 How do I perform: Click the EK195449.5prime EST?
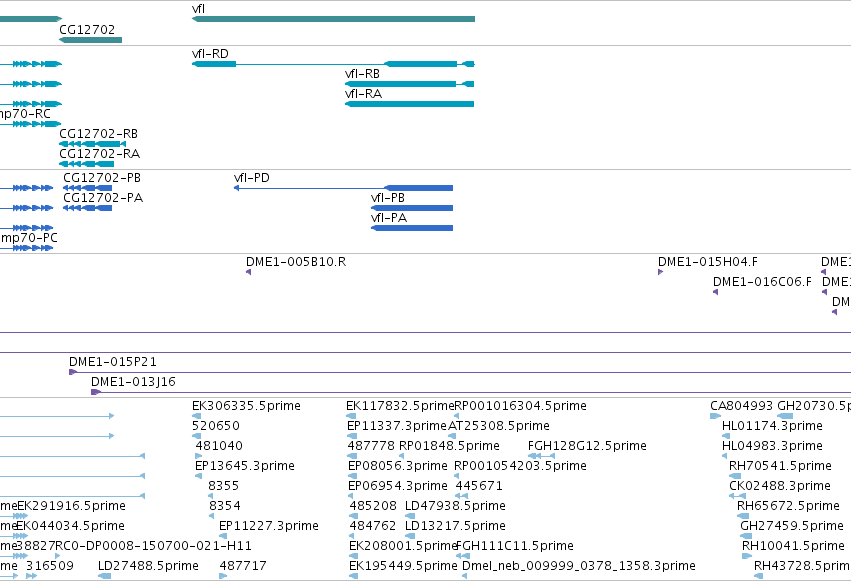tap(354, 576)
